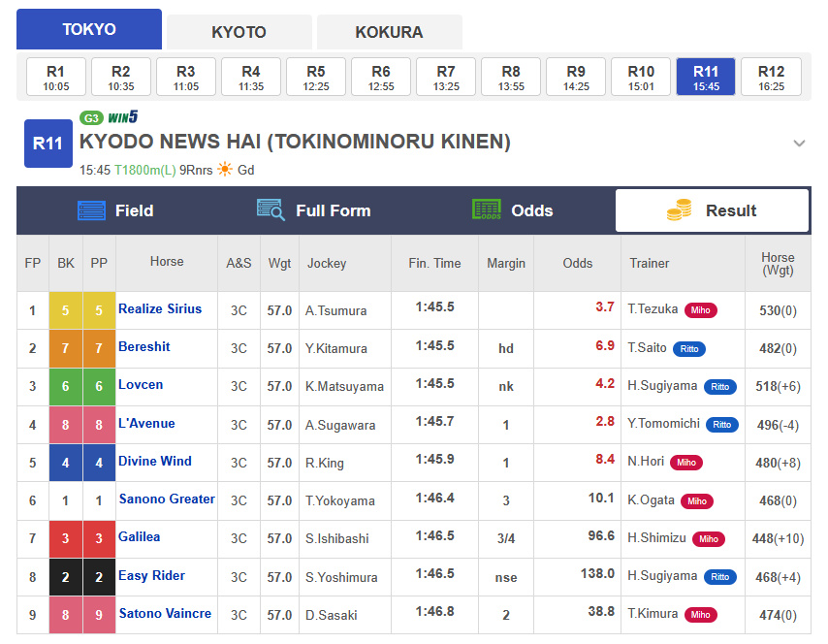
Task: Click Ritto badge beside T.Saito
Action: click(689, 349)
